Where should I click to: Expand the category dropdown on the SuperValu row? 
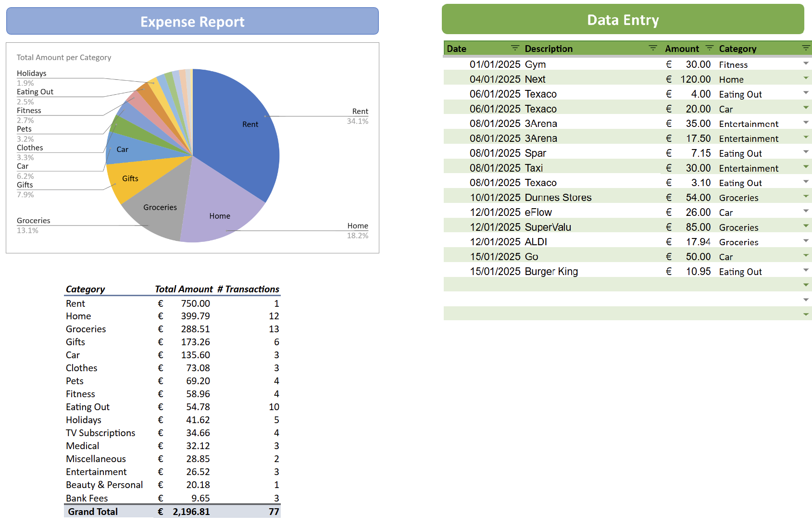click(806, 226)
